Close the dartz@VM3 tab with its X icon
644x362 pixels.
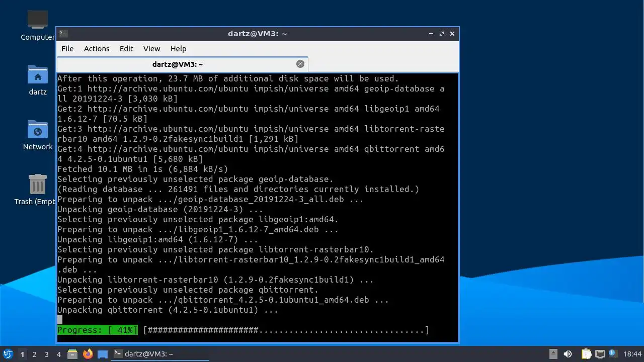click(300, 64)
